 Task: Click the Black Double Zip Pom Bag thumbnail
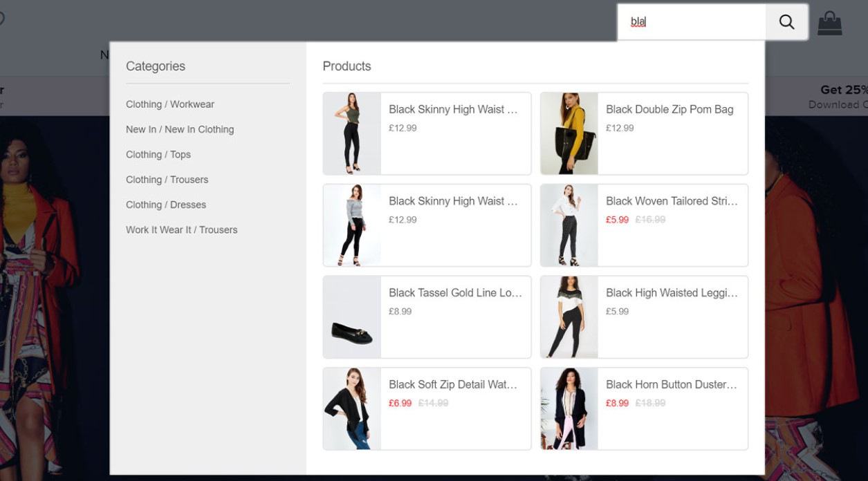pyautogui.click(x=569, y=133)
